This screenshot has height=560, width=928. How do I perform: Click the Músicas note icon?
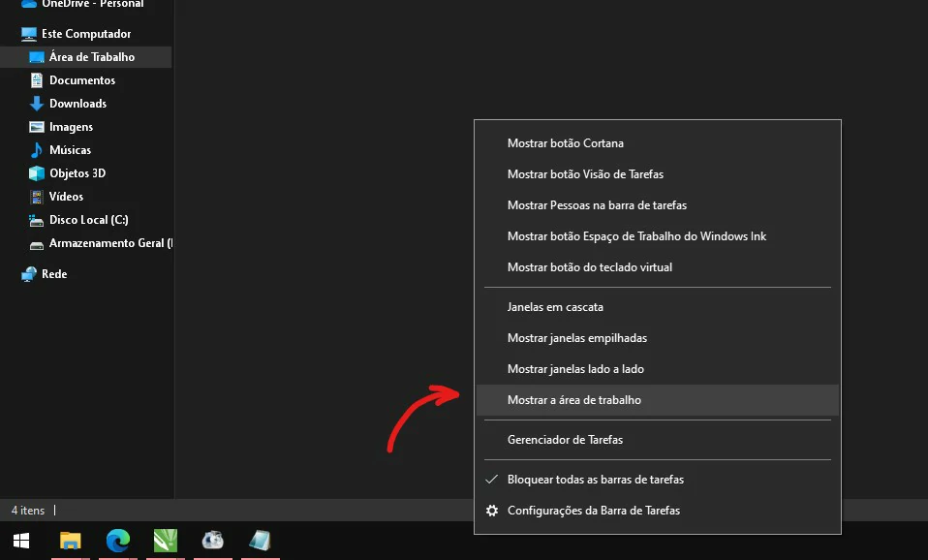pyautogui.click(x=37, y=150)
